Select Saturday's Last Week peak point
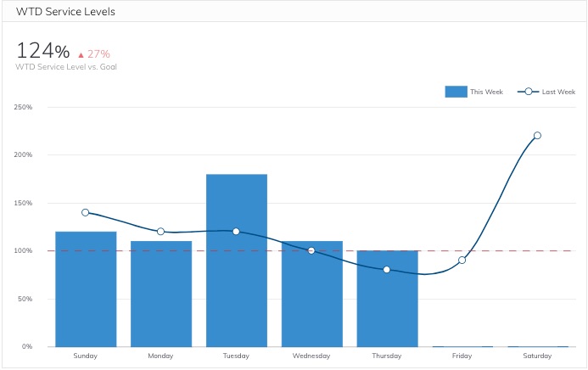 click(537, 136)
